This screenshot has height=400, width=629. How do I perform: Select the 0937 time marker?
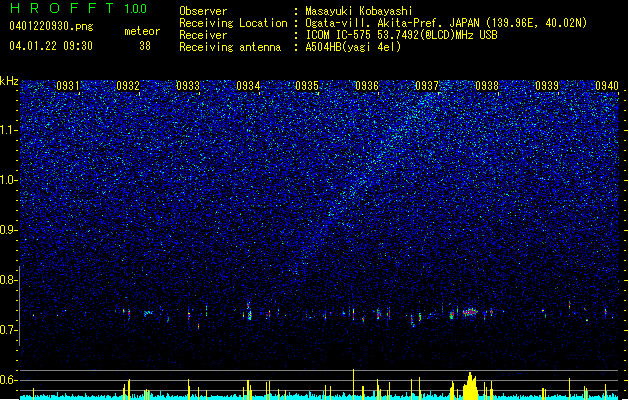427,85
